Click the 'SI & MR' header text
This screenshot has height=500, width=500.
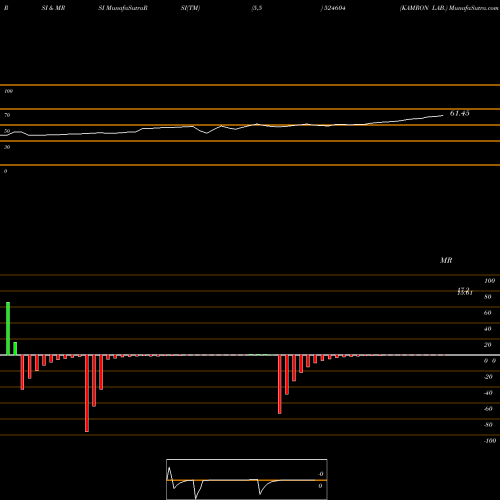pos(53,8)
